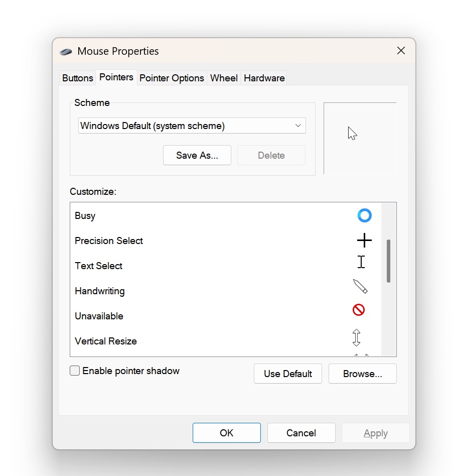Enable pointer shadow checkbox
The image size is (453, 476).
pos(75,371)
